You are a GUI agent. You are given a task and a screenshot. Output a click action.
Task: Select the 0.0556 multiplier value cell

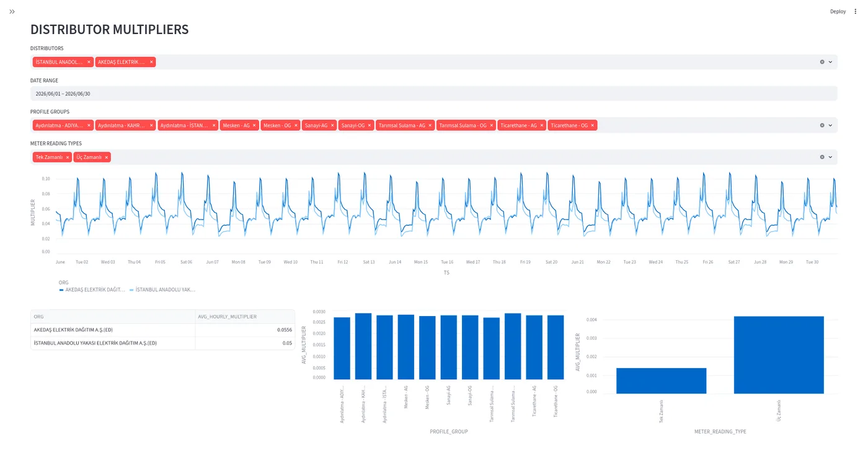(x=245, y=330)
